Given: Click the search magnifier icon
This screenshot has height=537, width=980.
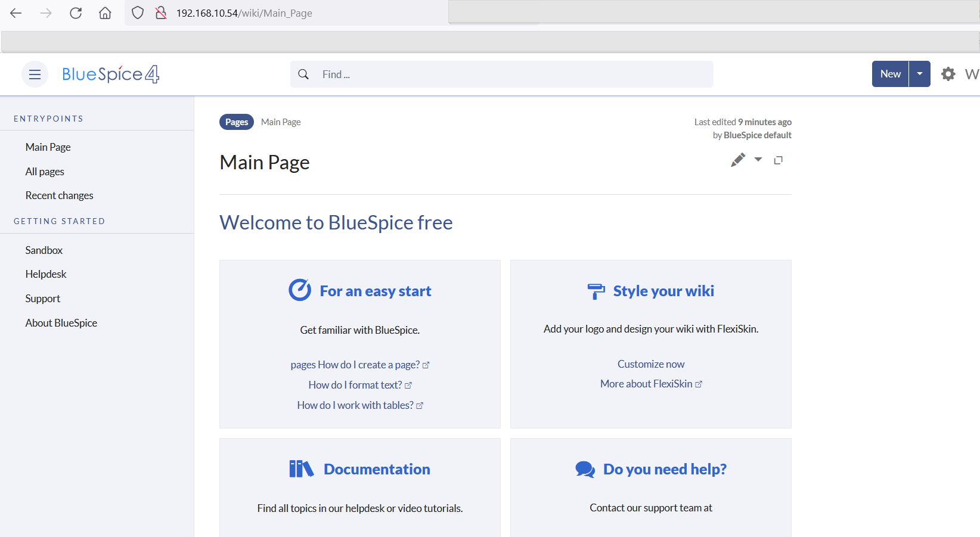Looking at the screenshot, I should (x=303, y=75).
